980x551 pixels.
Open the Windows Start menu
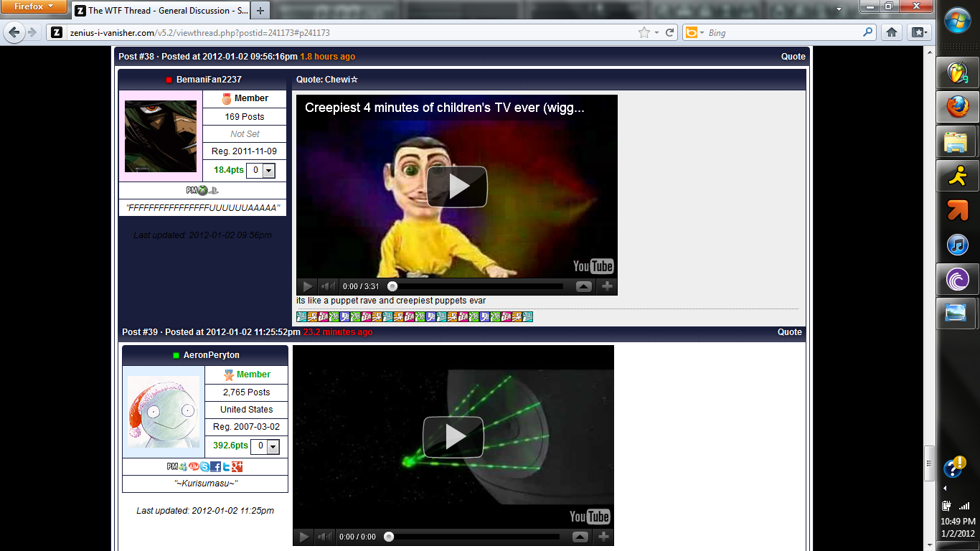click(958, 19)
